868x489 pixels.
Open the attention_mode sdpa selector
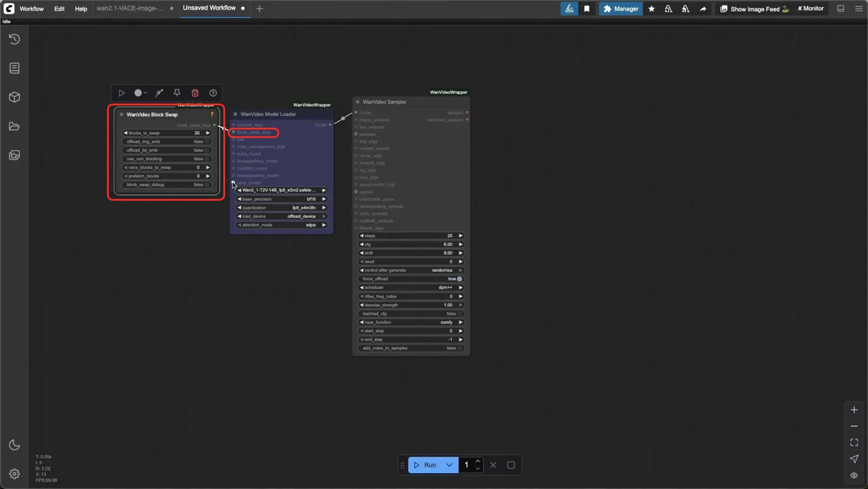(282, 225)
